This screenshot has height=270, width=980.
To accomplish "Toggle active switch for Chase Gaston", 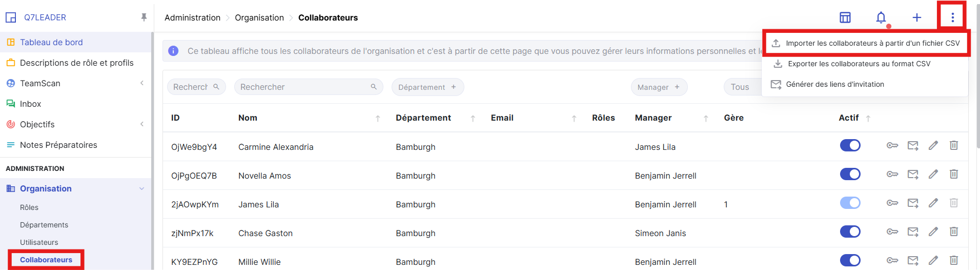I will click(x=850, y=232).
